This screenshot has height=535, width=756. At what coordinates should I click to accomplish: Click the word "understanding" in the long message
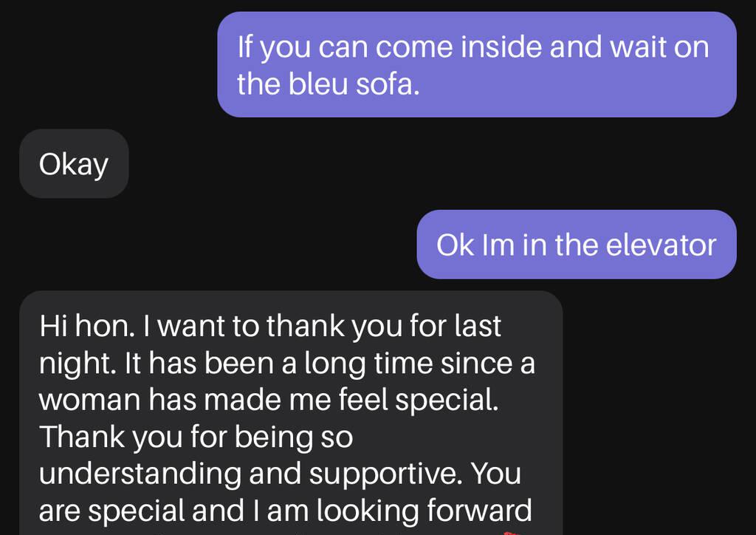(140, 474)
